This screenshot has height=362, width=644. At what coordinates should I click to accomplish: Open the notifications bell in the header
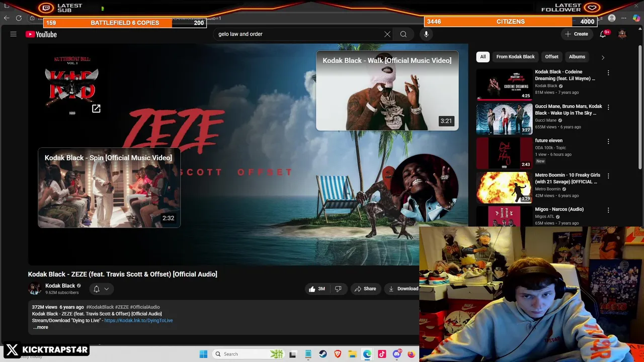click(603, 34)
